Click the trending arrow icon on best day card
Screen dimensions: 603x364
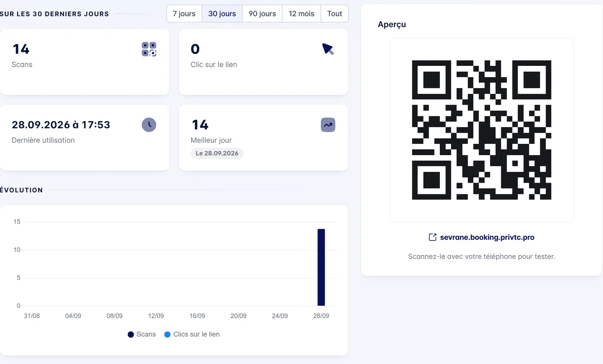(328, 125)
